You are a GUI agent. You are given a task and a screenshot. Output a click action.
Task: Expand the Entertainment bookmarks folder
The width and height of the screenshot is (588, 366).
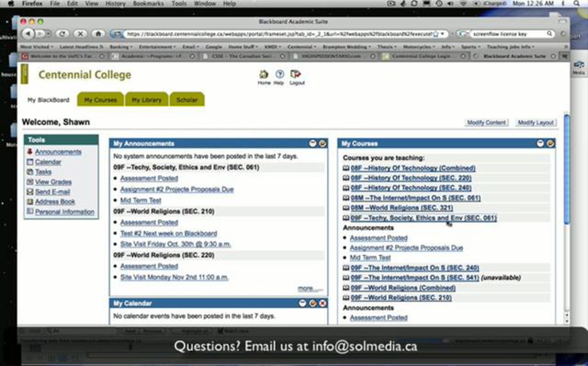click(x=157, y=47)
